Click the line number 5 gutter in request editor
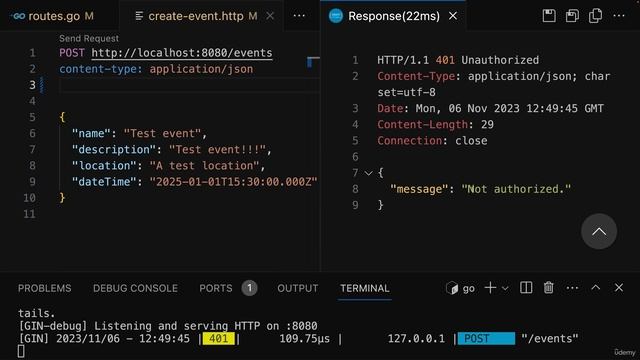 click(32, 117)
